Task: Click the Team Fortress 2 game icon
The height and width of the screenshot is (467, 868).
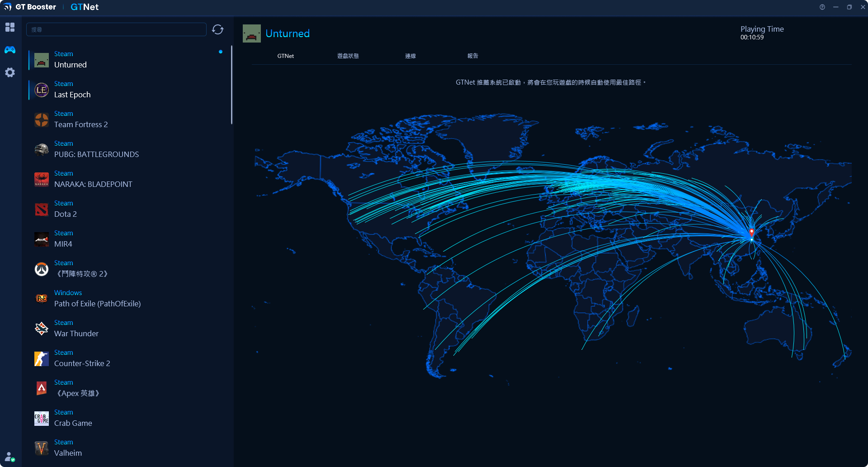Action: (42, 120)
